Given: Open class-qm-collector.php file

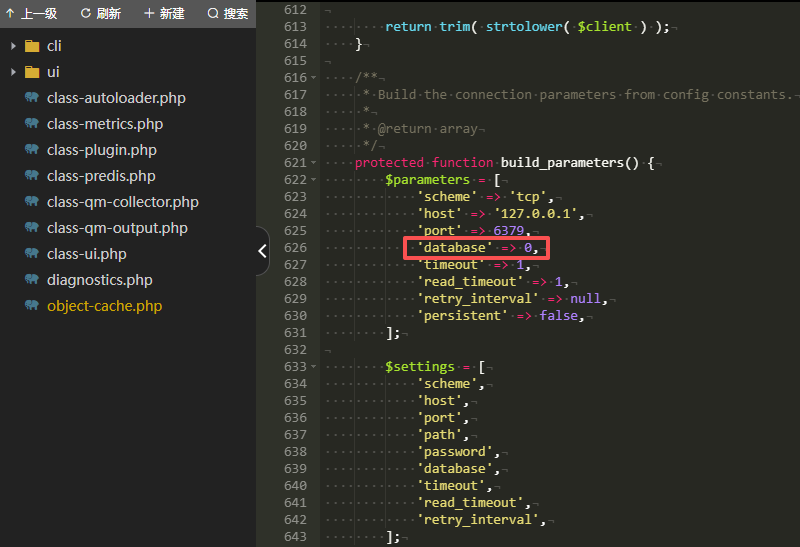Looking at the screenshot, I should (x=122, y=202).
